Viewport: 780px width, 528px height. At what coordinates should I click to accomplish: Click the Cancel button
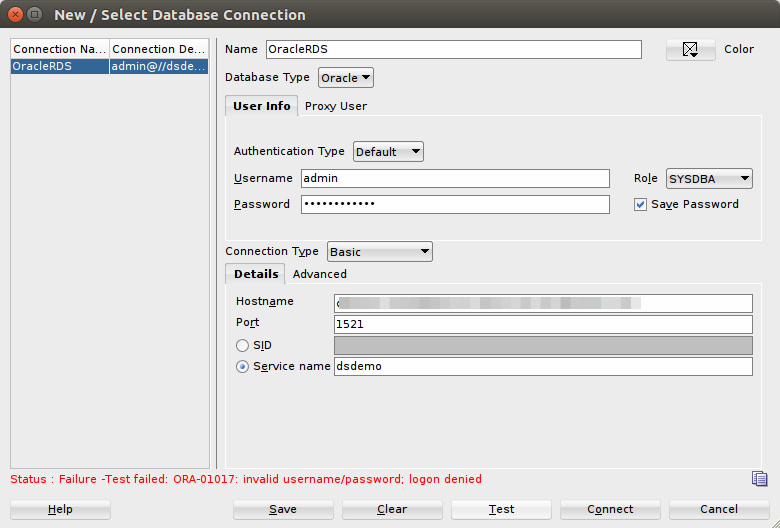(x=719, y=509)
